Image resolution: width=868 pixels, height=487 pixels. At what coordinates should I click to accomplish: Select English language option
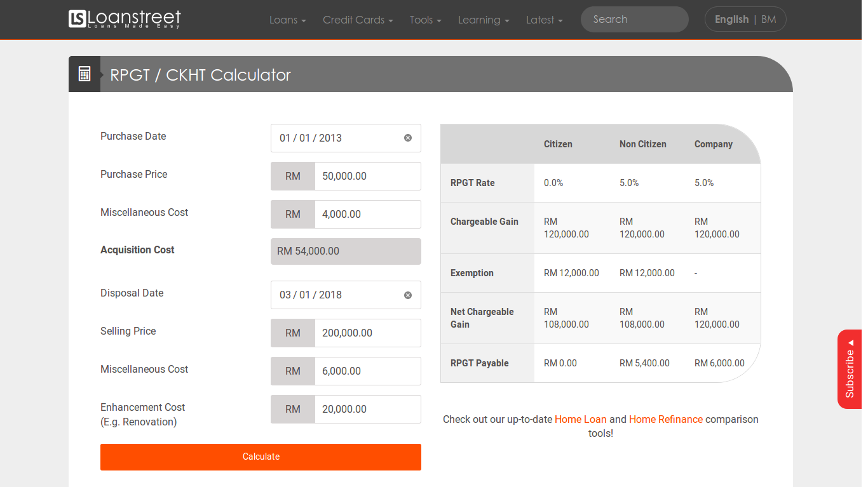coord(731,19)
